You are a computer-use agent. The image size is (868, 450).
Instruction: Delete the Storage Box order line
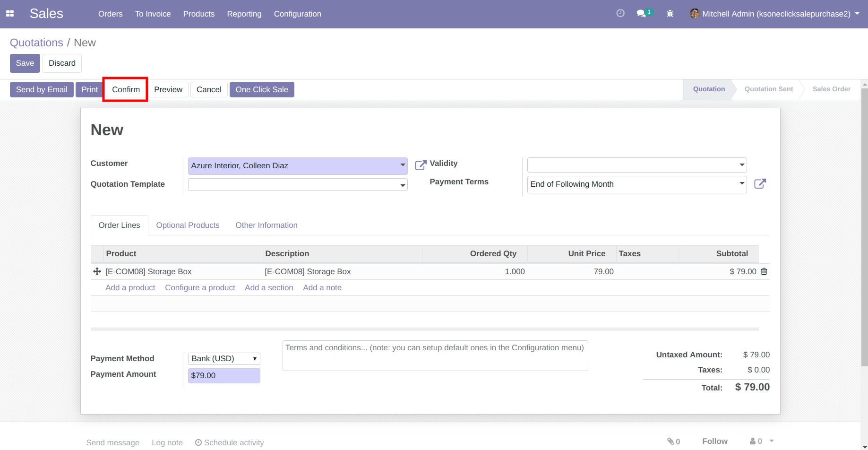(x=764, y=271)
